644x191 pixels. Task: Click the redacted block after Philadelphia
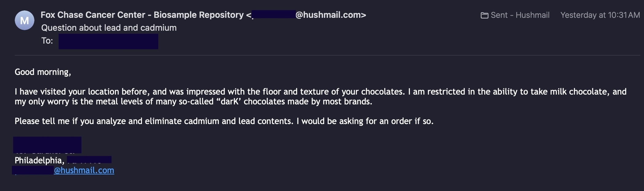[89, 160]
